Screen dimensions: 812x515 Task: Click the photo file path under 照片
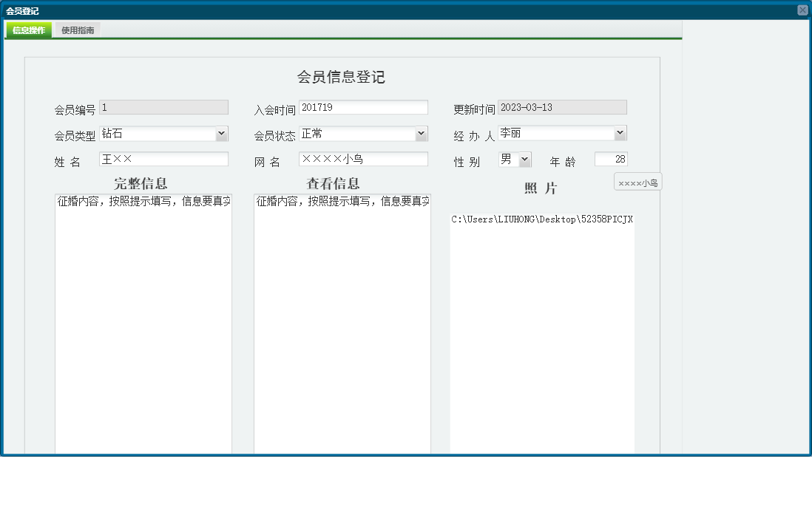[x=542, y=219]
